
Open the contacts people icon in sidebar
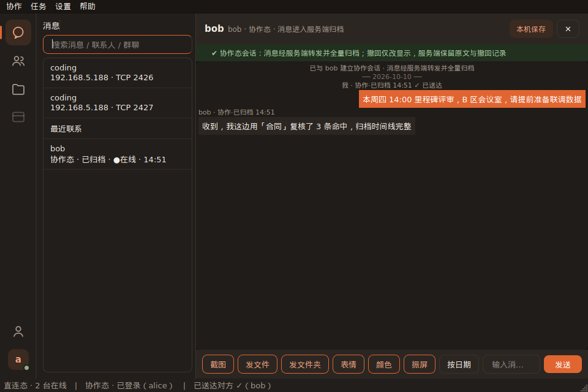click(18, 61)
